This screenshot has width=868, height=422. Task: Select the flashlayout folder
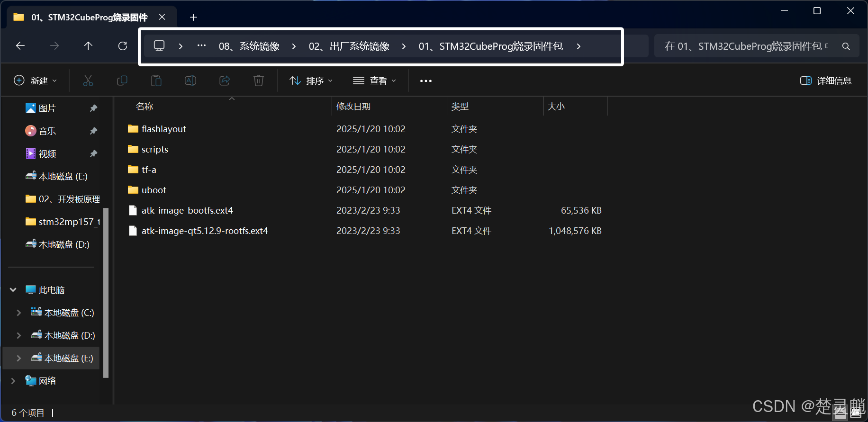(164, 129)
